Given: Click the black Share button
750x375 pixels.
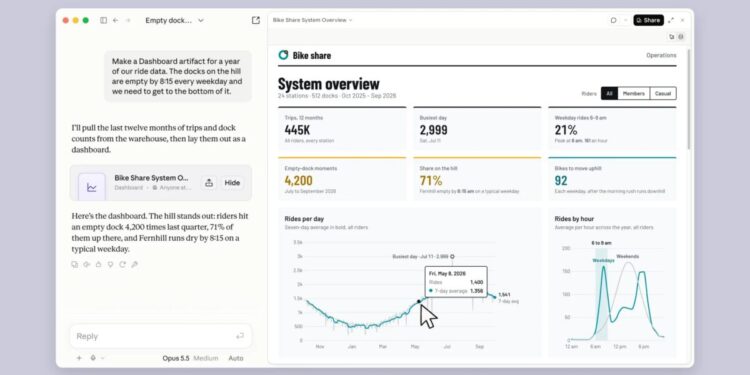Looking at the screenshot, I should [649, 20].
